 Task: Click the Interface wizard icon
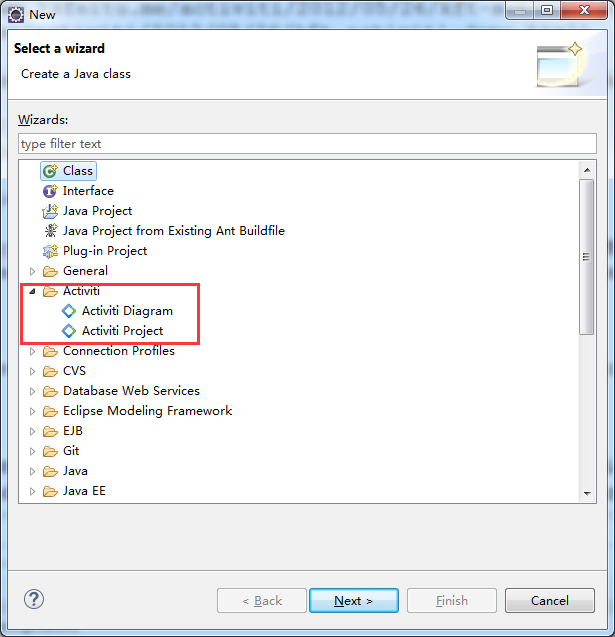point(50,191)
